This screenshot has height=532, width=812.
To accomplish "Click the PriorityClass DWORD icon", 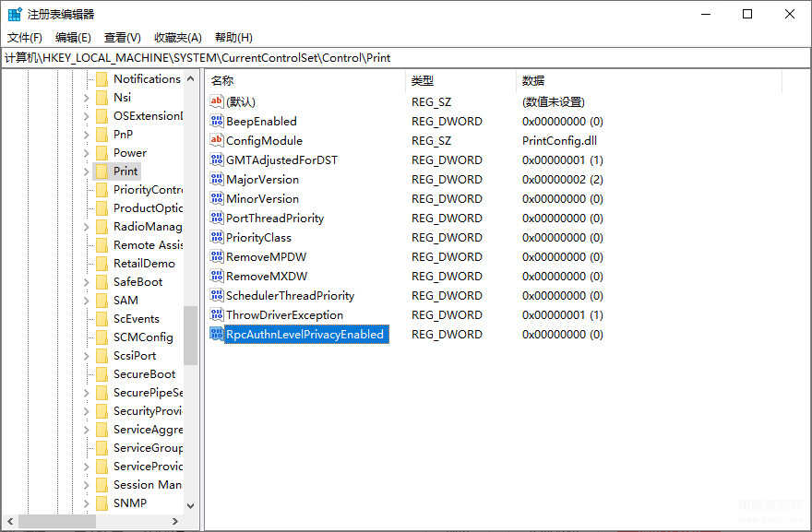I will 217,238.
